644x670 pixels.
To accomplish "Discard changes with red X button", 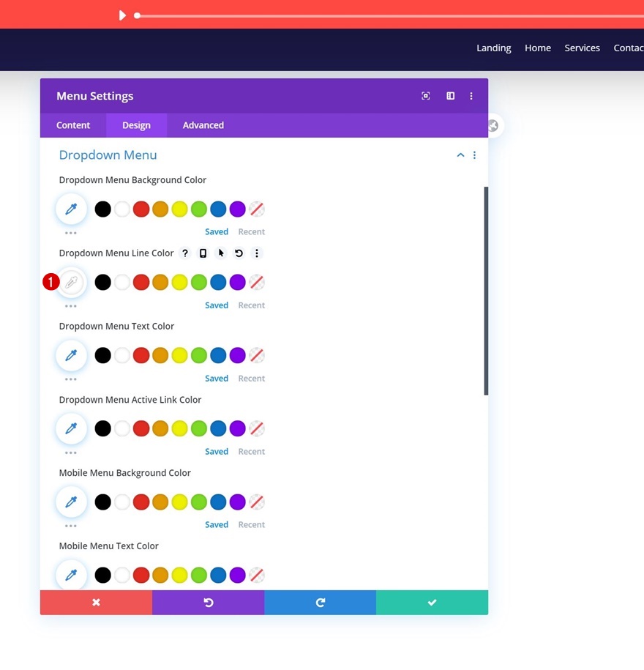I will pyautogui.click(x=96, y=603).
